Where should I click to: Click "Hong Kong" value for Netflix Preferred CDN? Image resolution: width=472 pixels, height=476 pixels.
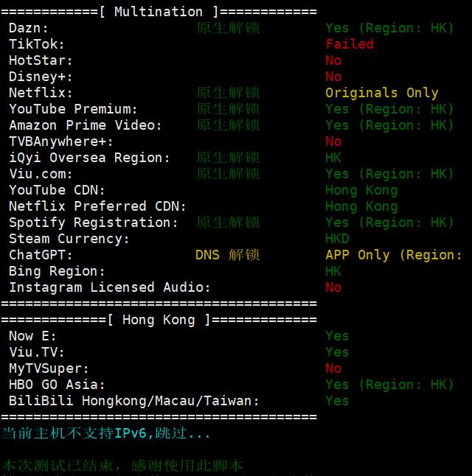(x=361, y=207)
